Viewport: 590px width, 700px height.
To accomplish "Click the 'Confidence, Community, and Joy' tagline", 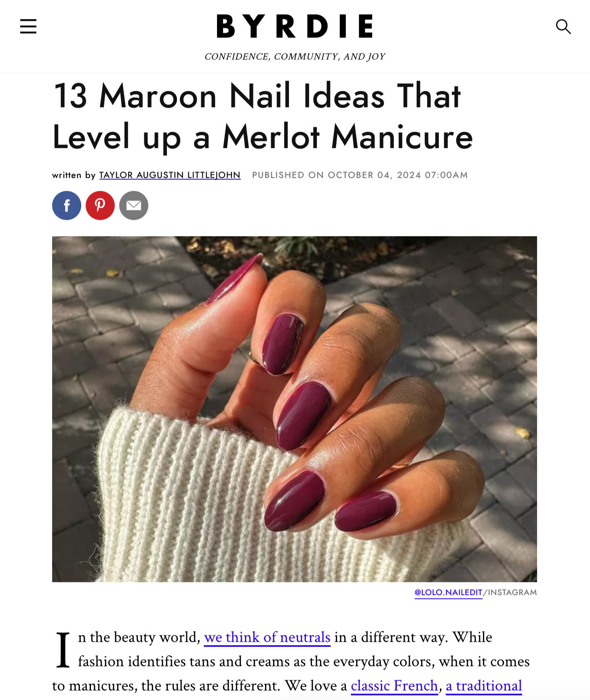I will pyautogui.click(x=295, y=57).
